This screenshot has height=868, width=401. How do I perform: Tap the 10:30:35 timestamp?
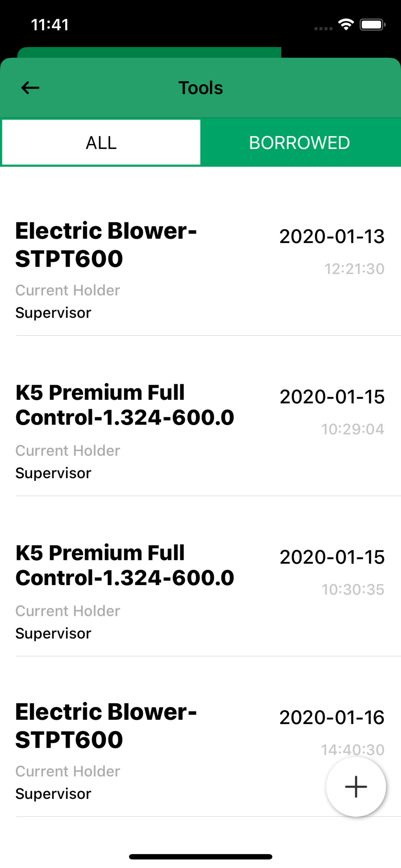click(353, 590)
